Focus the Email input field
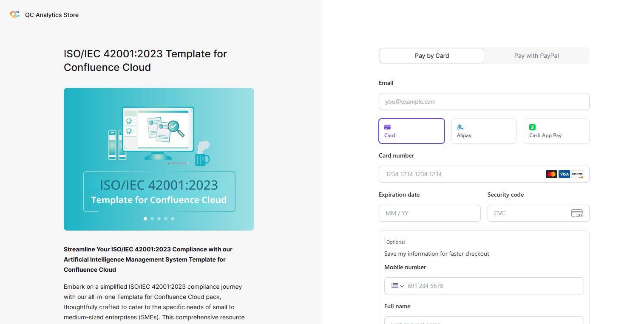 484,101
